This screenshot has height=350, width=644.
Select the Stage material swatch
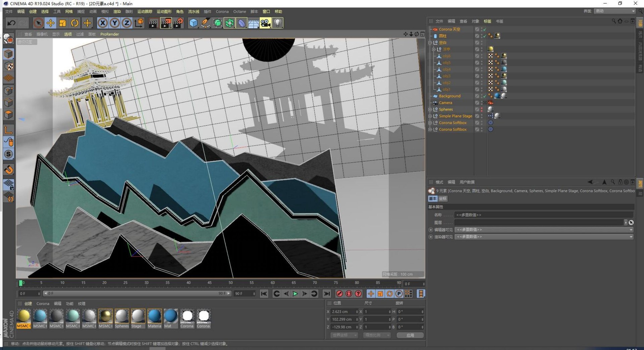point(138,318)
